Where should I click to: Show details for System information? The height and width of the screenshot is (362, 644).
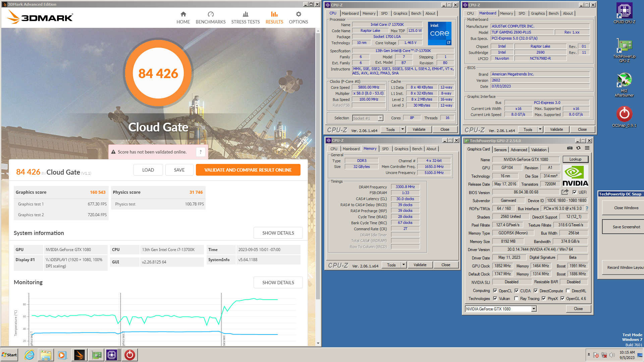click(278, 233)
